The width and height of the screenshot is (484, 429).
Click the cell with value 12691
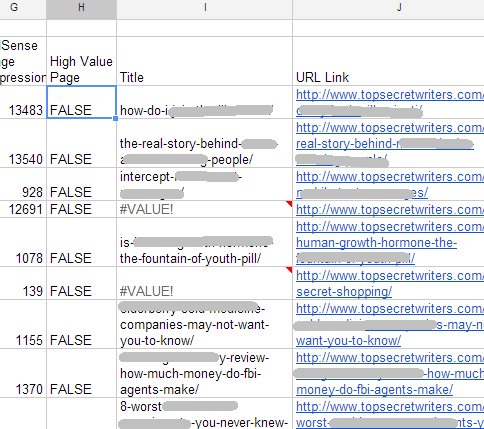point(23,209)
